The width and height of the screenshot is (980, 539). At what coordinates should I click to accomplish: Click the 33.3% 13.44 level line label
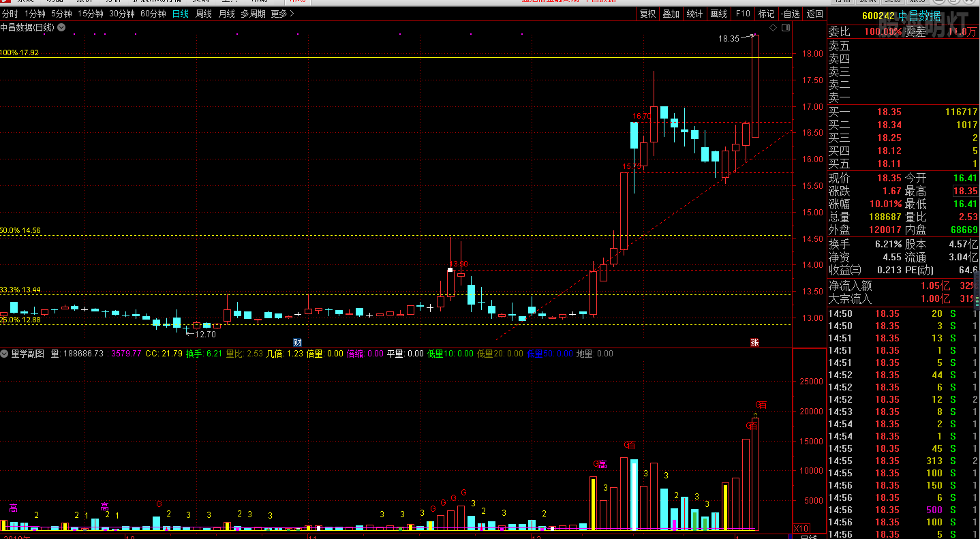pyautogui.click(x=20, y=290)
